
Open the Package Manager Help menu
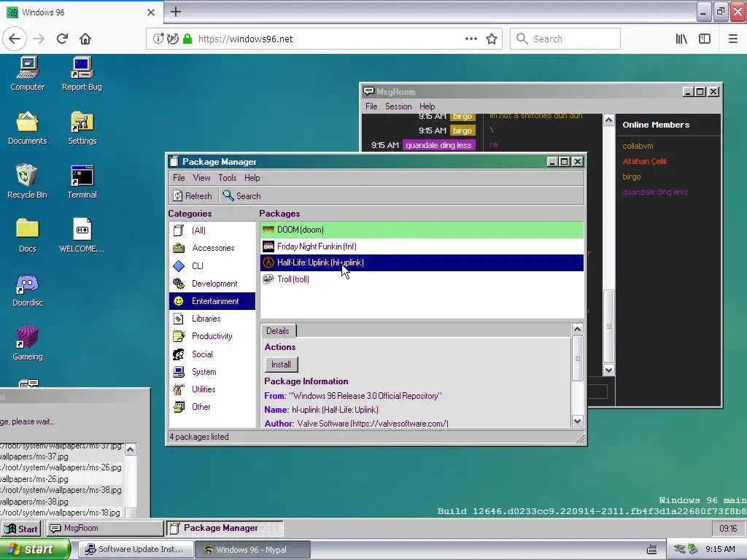(252, 178)
